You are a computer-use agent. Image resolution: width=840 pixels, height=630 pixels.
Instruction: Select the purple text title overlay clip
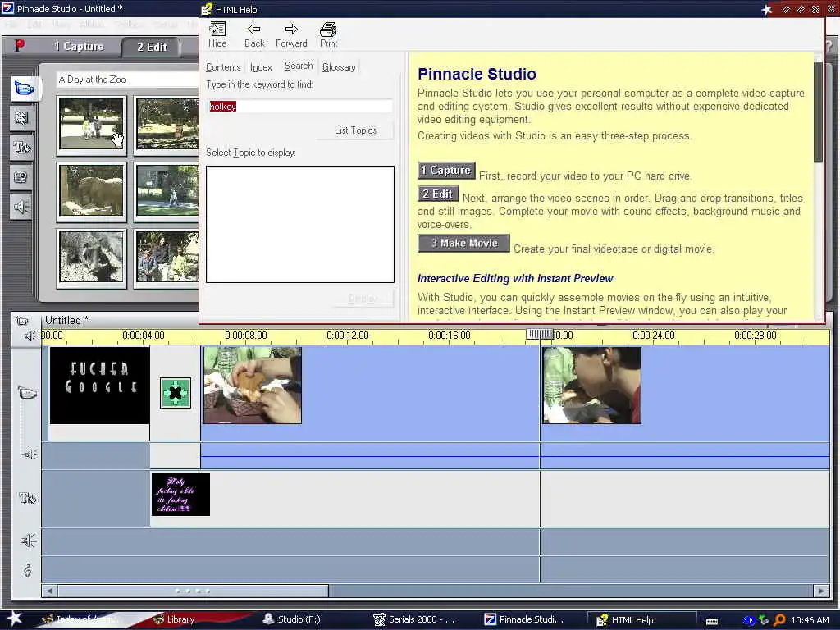[x=180, y=494]
